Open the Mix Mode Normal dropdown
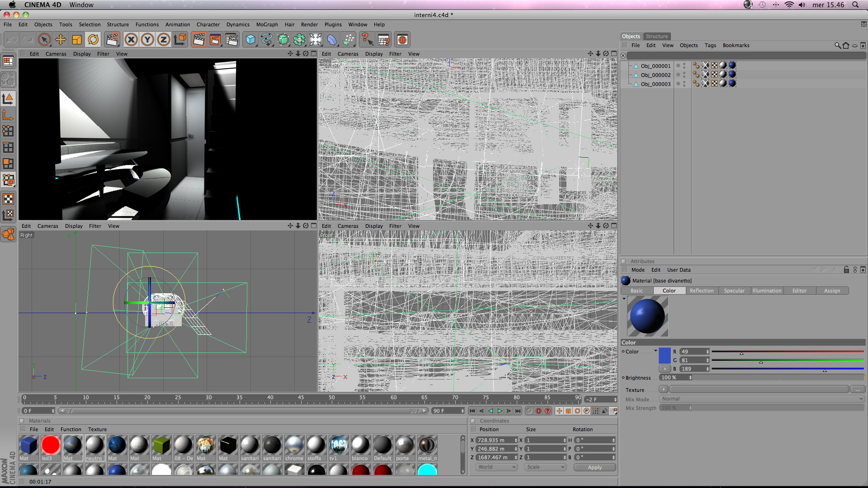 click(x=761, y=399)
